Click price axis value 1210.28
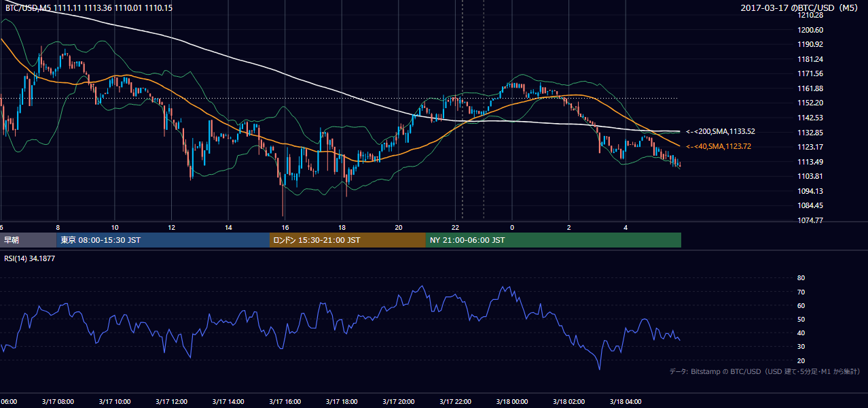 click(x=811, y=15)
